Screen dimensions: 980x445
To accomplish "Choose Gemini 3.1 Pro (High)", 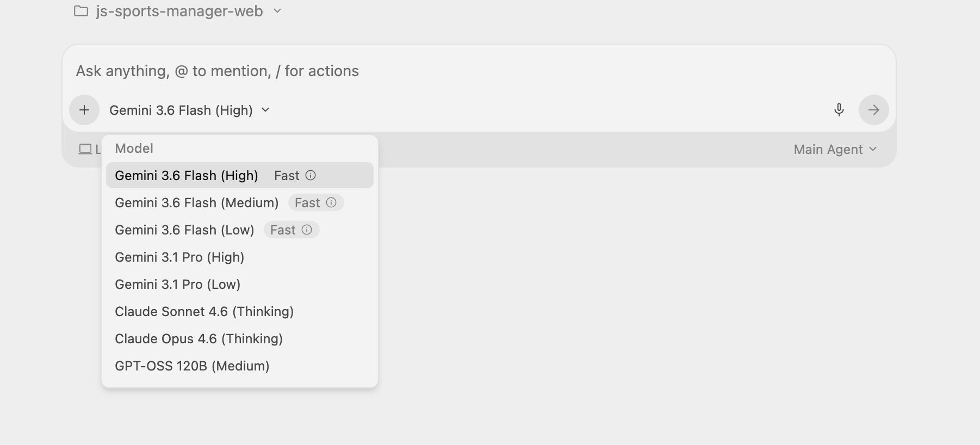I will click(240, 257).
